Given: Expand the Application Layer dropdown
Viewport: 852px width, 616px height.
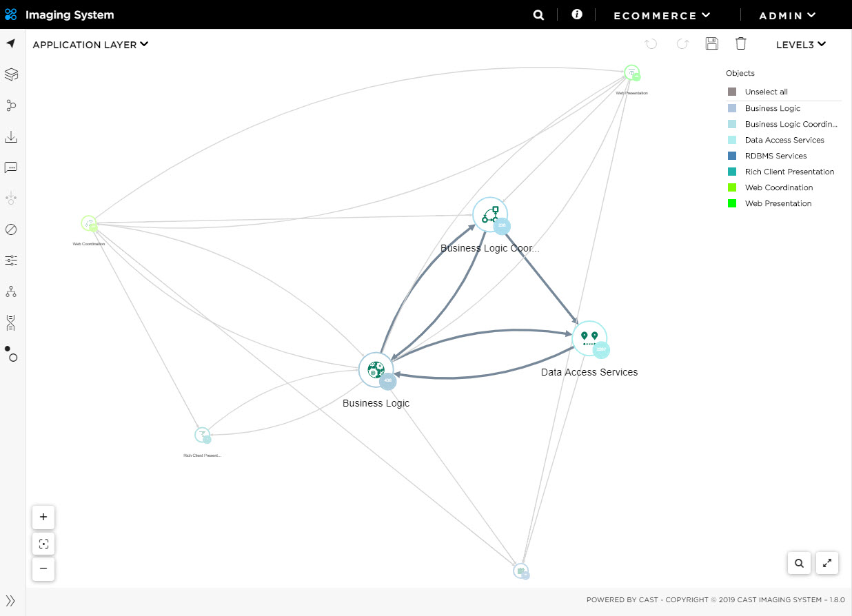Looking at the screenshot, I should [x=90, y=45].
